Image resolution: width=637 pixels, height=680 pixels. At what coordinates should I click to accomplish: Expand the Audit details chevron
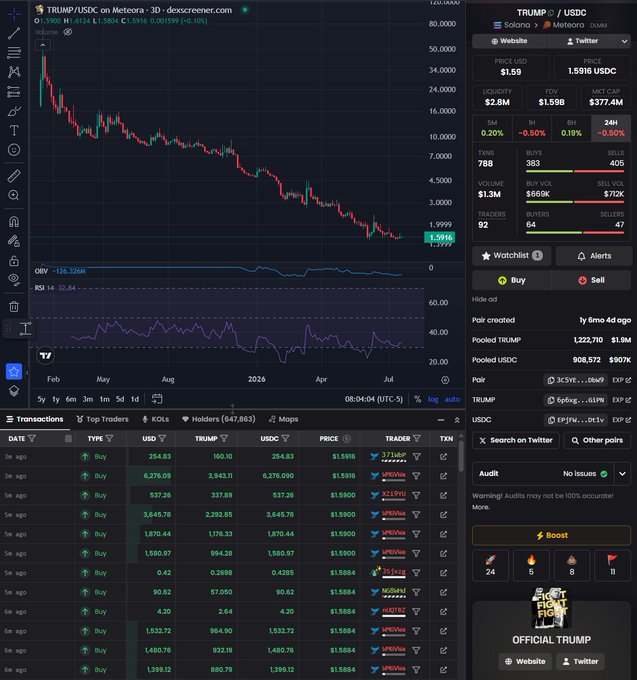point(622,474)
